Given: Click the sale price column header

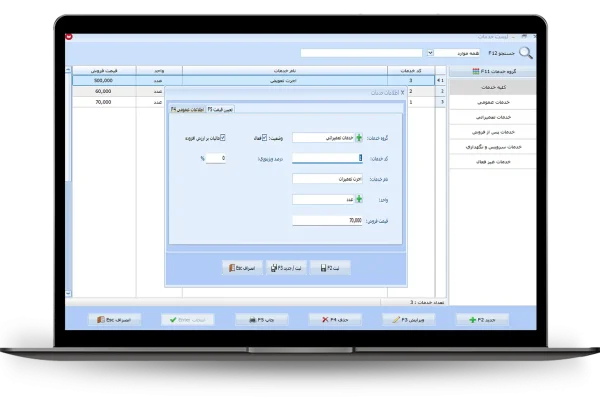Looking at the screenshot, I should pos(104,71).
